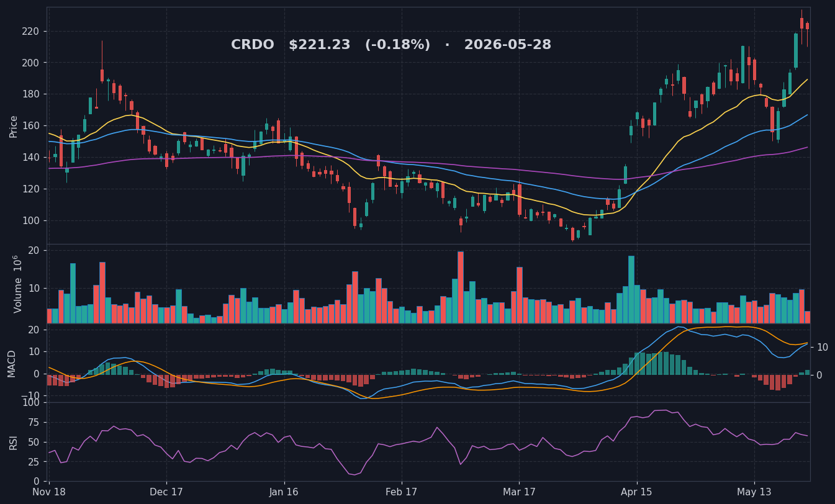Click the 25 RSI axis tick
The height and width of the screenshot is (504, 835).
pos(34,462)
